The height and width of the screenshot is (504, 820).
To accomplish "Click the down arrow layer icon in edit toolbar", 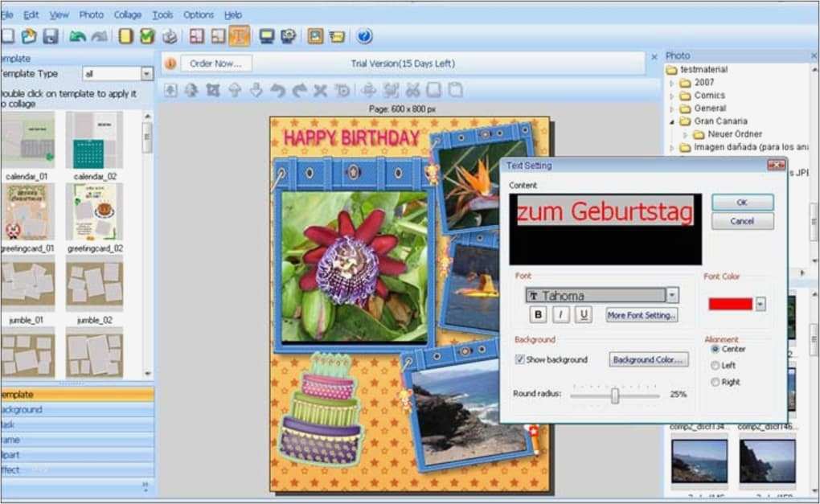I will (256, 90).
